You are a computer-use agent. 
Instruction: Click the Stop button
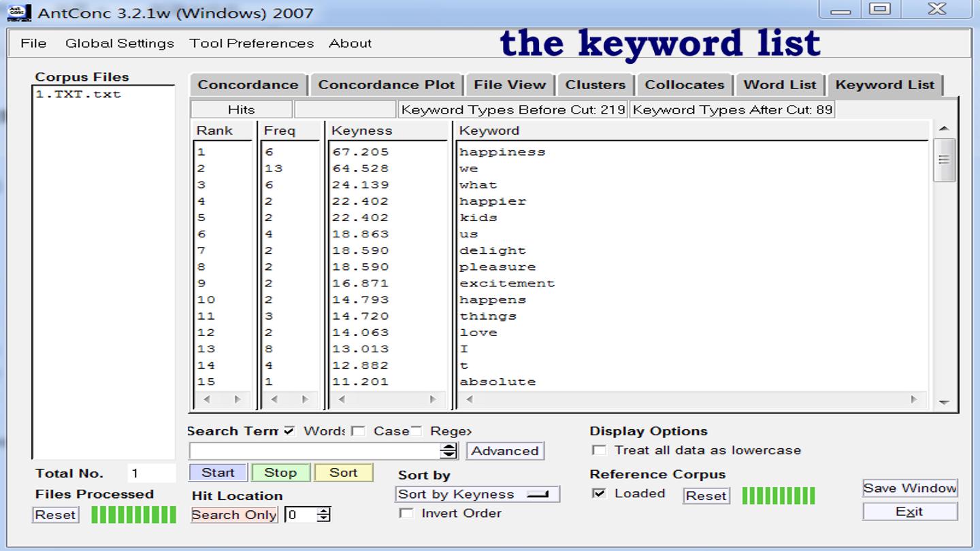pos(280,472)
